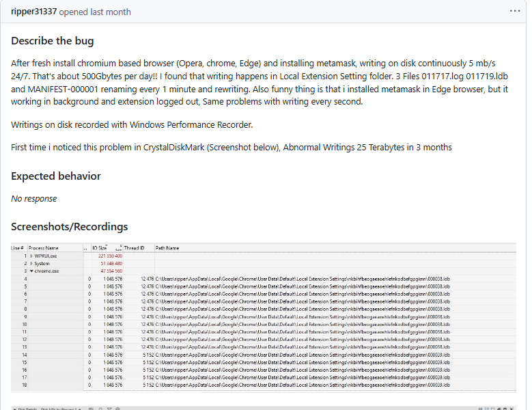Open the three-dot issue options menu
Screen dimensions: 532x410
click(x=515, y=11)
